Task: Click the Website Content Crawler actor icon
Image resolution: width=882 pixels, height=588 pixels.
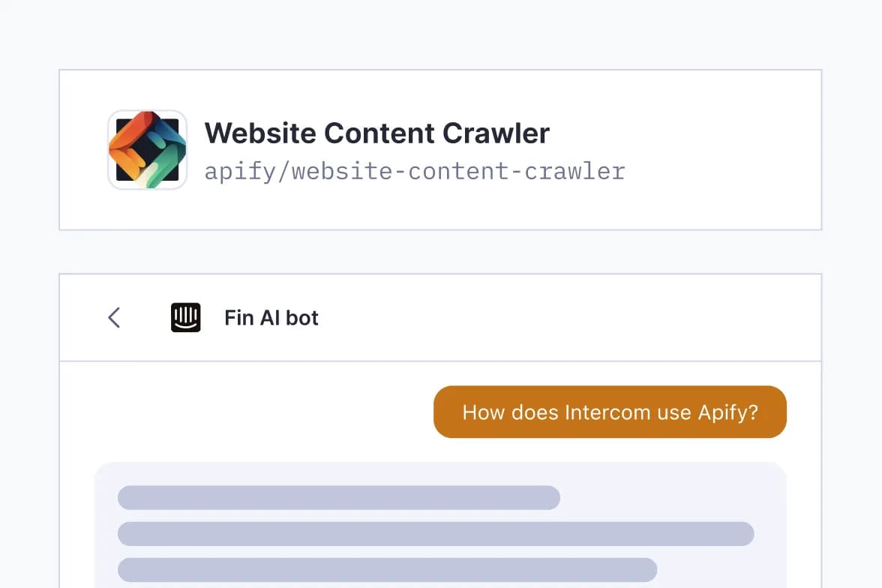Action: 147,150
